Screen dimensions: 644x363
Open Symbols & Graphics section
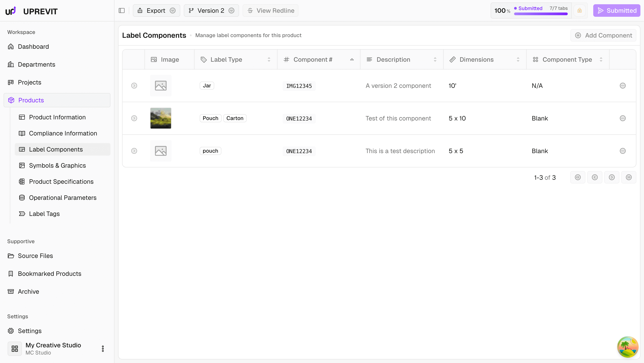57,165
